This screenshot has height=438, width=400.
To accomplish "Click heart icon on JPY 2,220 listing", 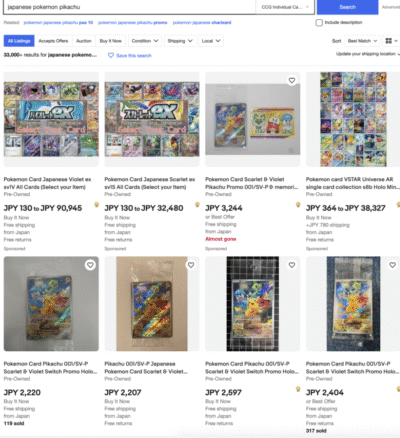I will point(90,265).
